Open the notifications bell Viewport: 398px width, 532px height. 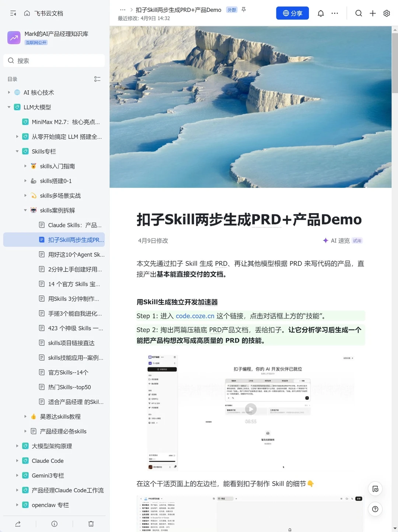click(321, 13)
